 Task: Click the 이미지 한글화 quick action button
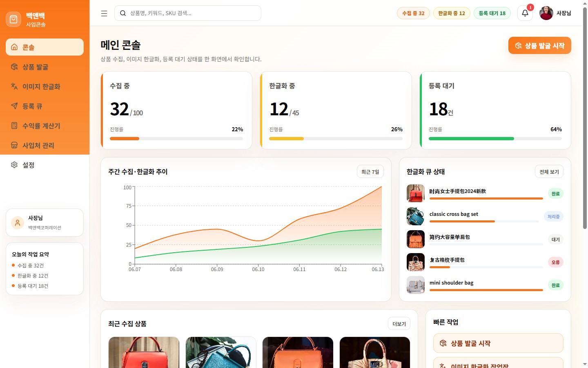pos(498,363)
